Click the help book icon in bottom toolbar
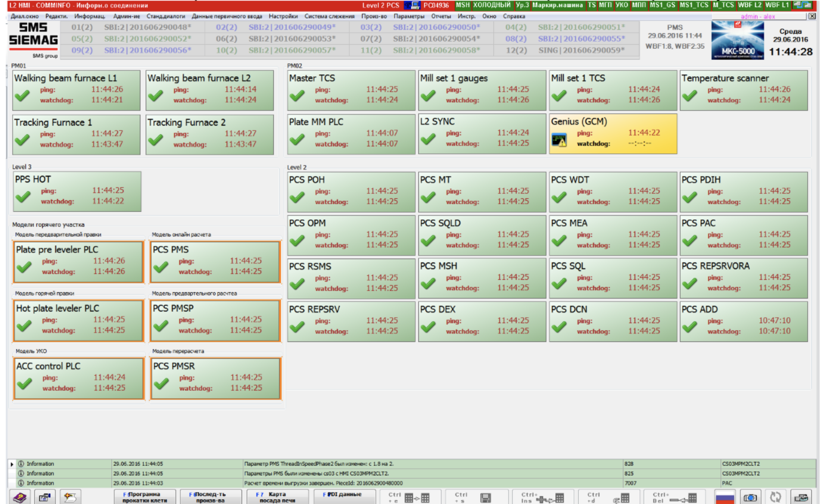 (20, 497)
